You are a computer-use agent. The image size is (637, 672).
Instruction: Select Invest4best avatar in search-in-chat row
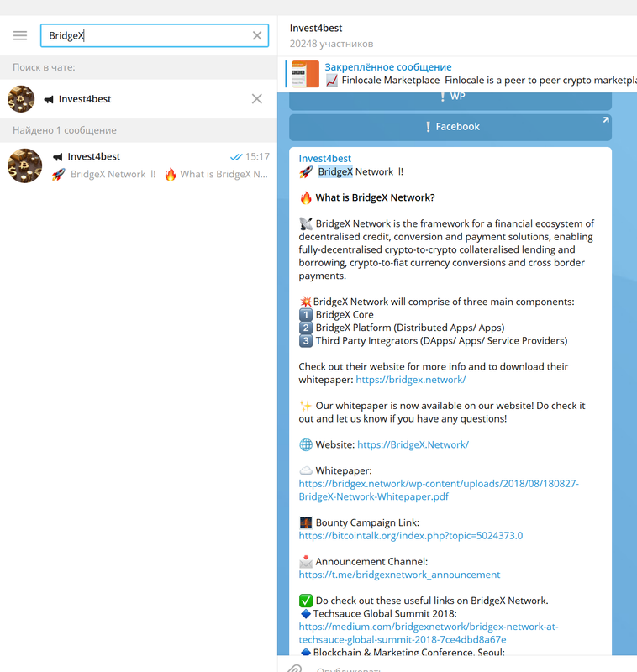21,99
